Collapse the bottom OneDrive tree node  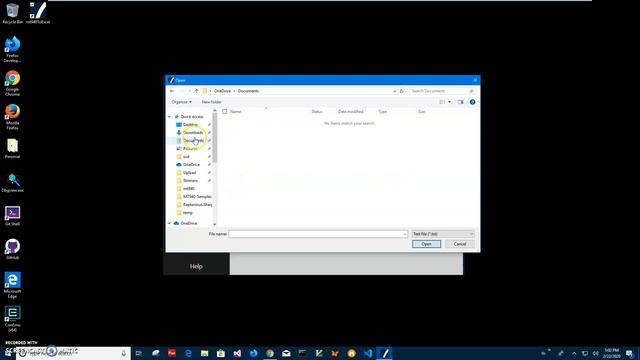(170, 223)
